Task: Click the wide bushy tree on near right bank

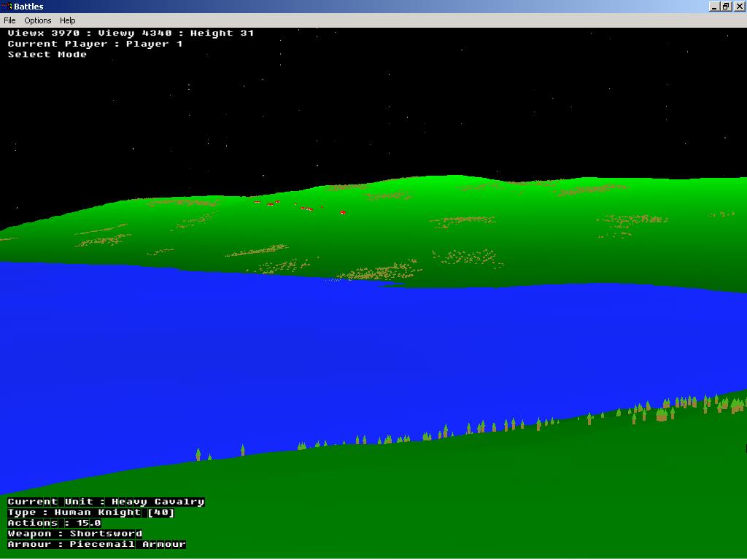Action: [x=662, y=415]
